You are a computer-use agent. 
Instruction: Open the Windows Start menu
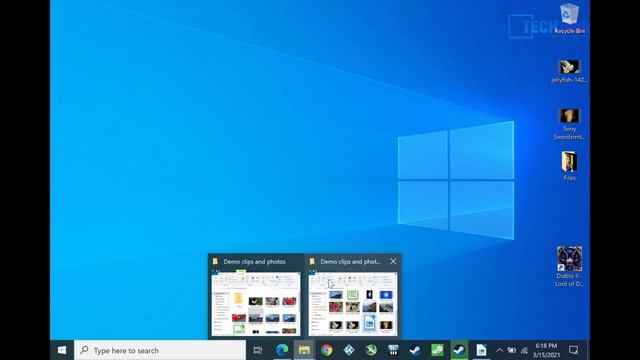click(x=62, y=350)
